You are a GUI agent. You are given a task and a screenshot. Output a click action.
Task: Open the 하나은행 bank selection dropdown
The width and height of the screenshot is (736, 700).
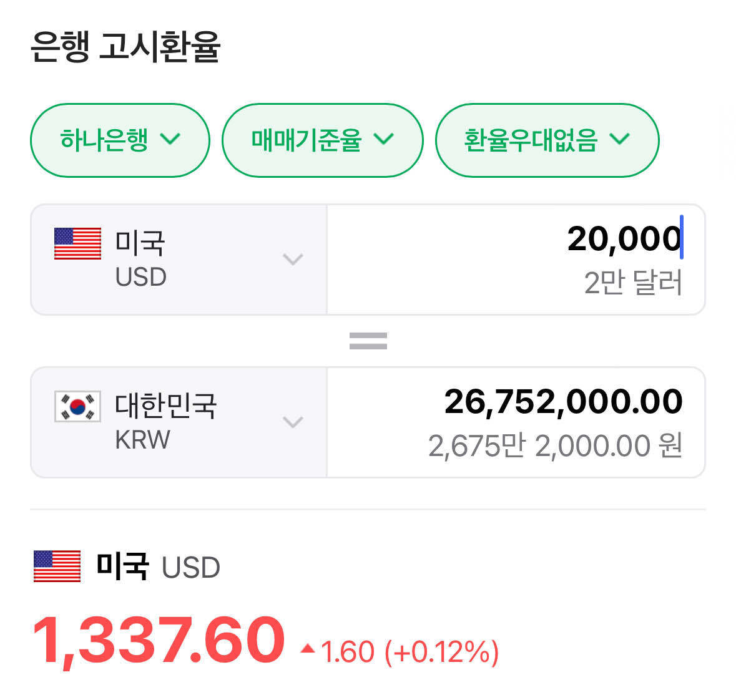(120, 140)
